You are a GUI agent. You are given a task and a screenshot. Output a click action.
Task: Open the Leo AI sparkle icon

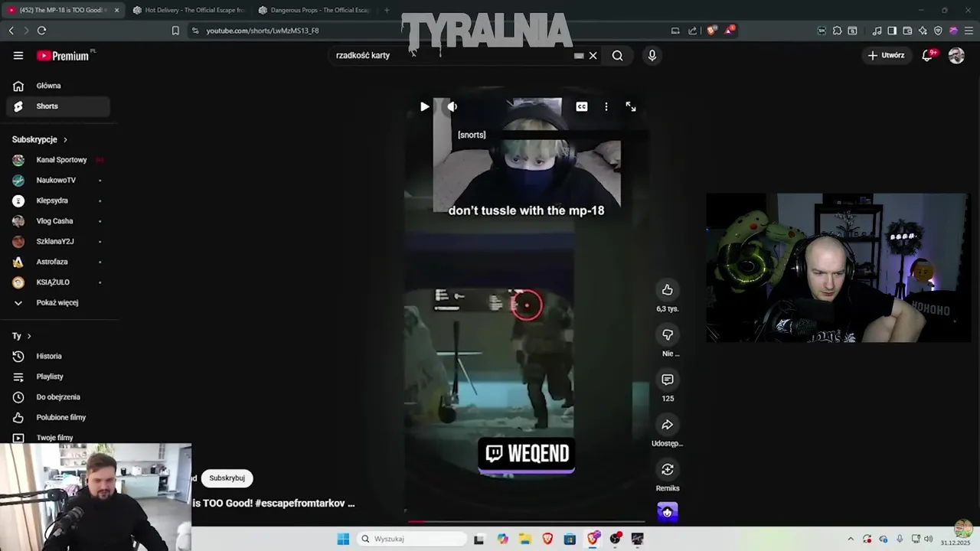click(x=923, y=31)
